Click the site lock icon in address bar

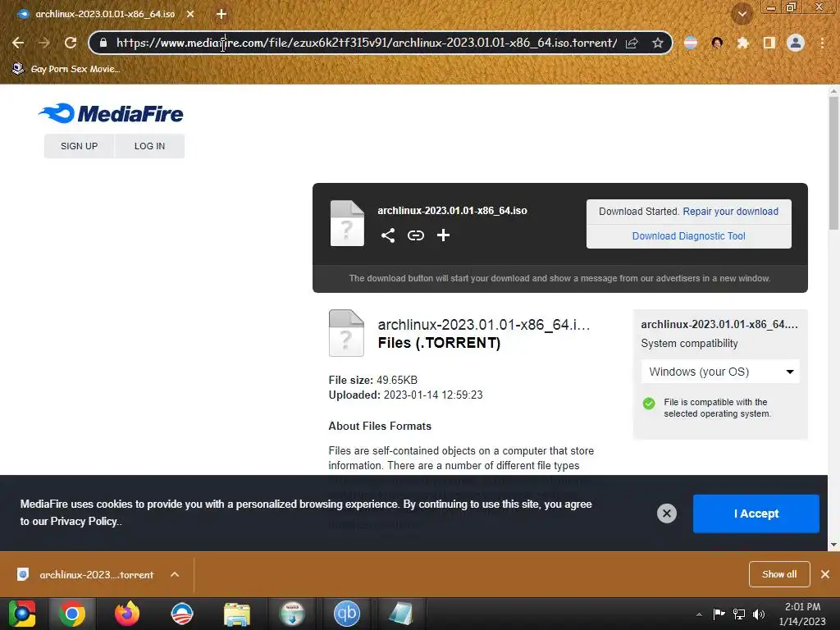point(103,43)
